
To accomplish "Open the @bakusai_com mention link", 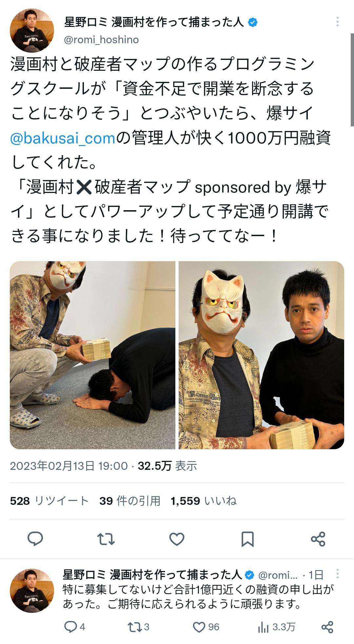I will (63, 138).
